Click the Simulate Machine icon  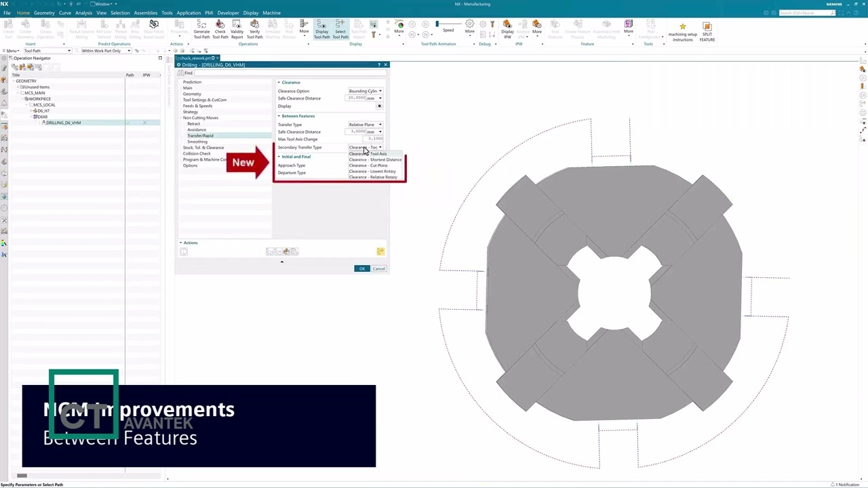(x=272, y=25)
